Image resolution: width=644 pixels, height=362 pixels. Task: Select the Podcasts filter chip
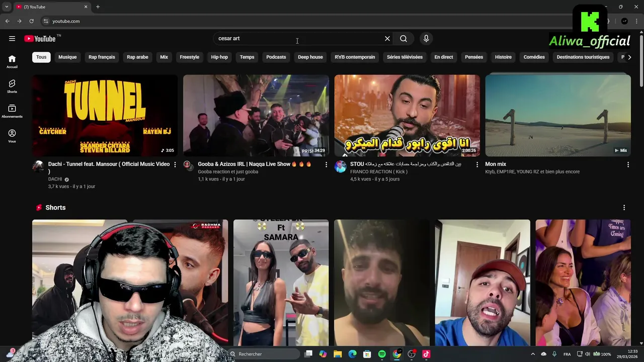(x=276, y=57)
